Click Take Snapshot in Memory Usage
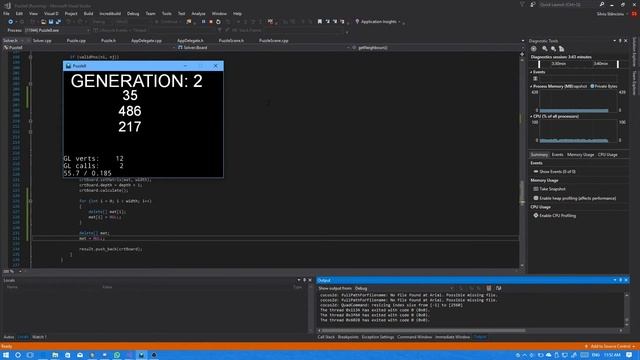Screen dimensions: 640x360 pos(549,189)
